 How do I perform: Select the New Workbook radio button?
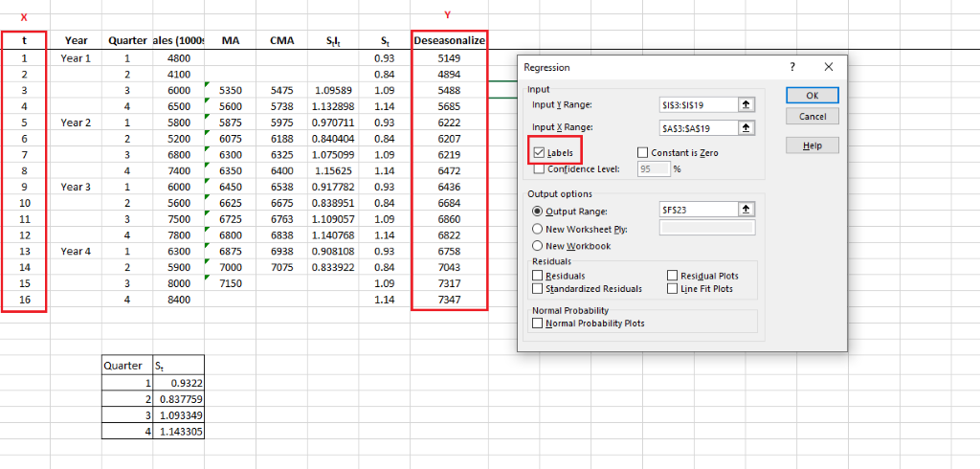(x=538, y=245)
